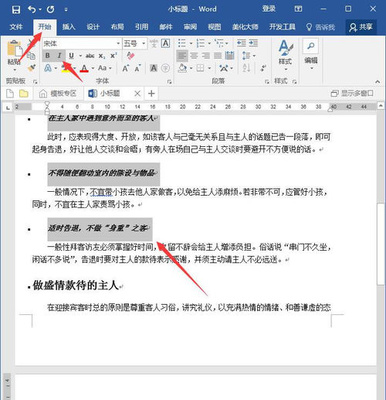Open the Editing (编辑) search button
The width and height of the screenshot is (386, 400).
pos(311,53)
